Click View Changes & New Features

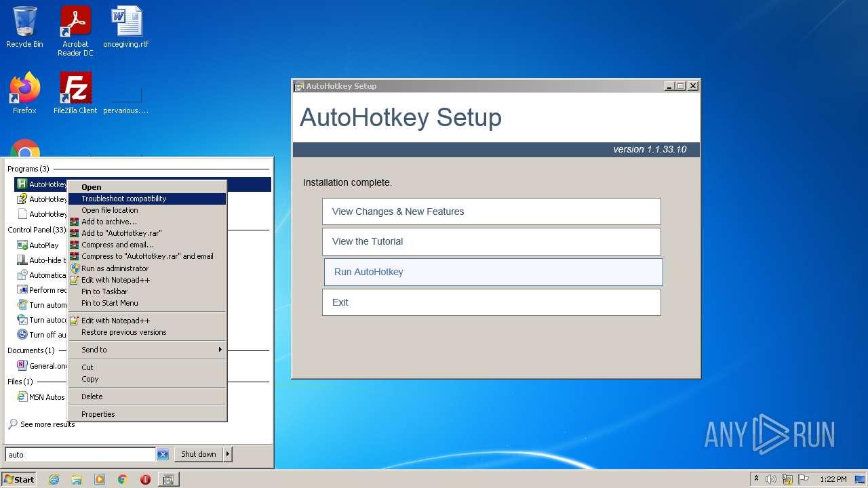pos(492,211)
